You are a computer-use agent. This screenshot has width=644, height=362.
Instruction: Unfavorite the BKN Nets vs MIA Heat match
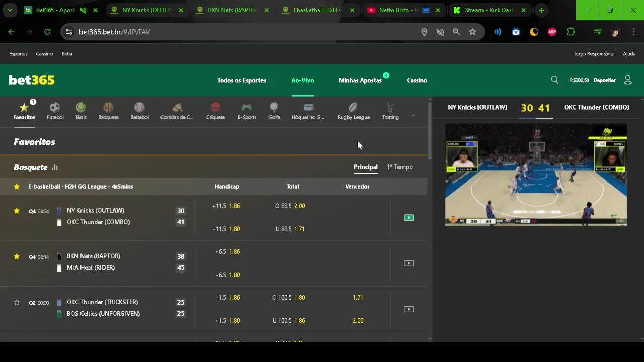coord(17,256)
